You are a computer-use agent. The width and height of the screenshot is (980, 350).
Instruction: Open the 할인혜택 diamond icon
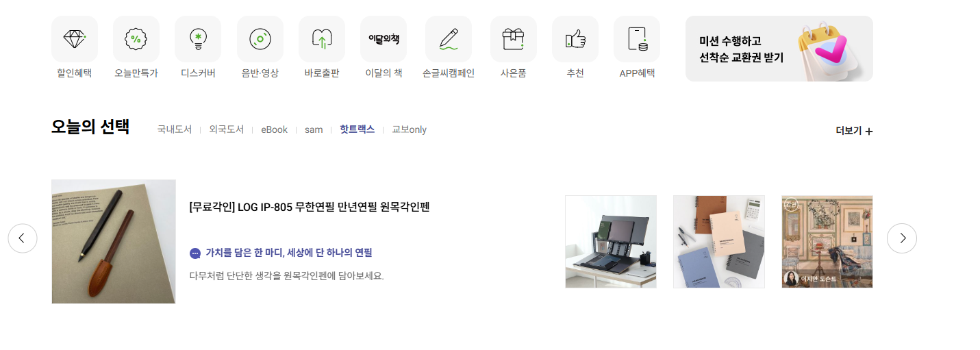pos(75,39)
